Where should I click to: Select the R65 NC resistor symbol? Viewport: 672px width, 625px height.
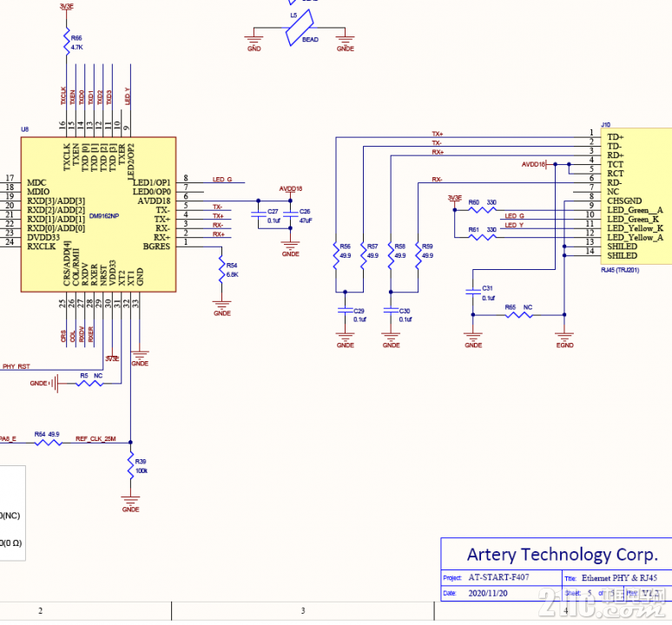518,315
